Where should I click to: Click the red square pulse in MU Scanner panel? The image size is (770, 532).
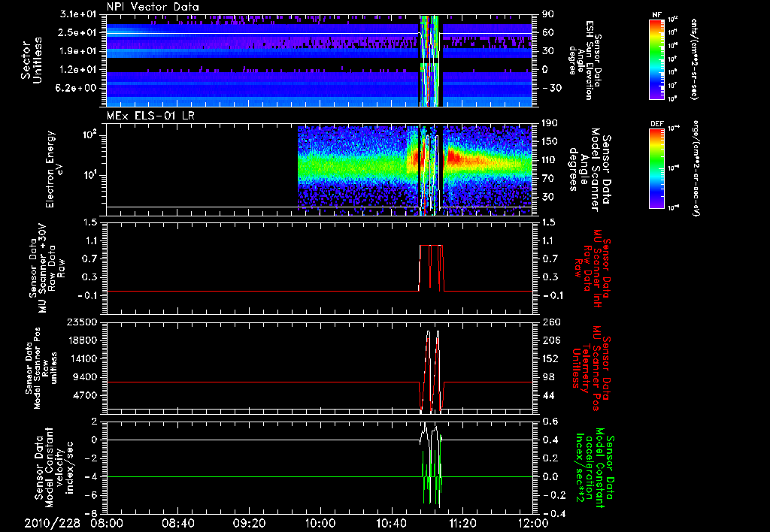pos(432,268)
